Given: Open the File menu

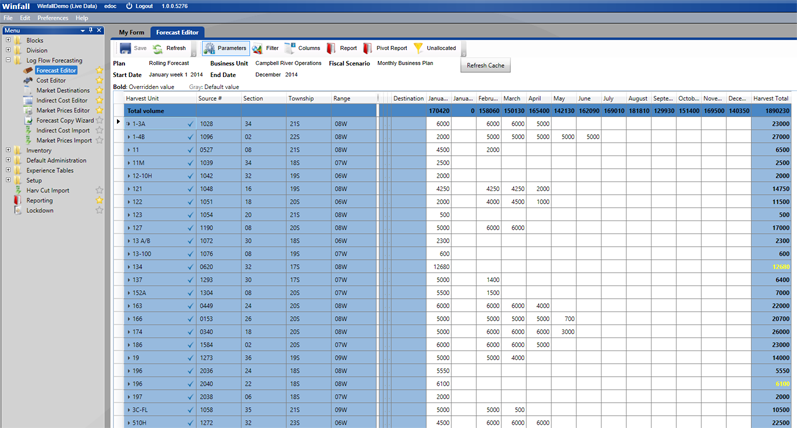Looking at the screenshot, I should (8, 18).
